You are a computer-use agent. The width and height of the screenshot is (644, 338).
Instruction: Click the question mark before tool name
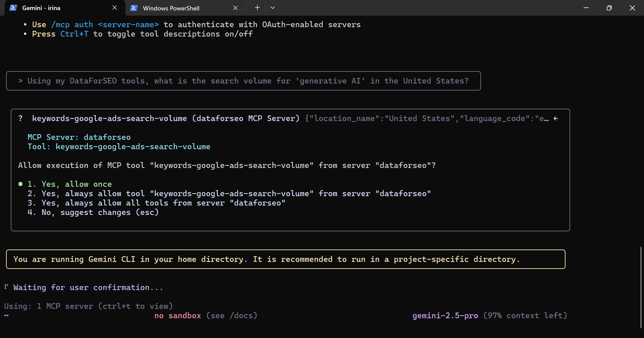20,118
